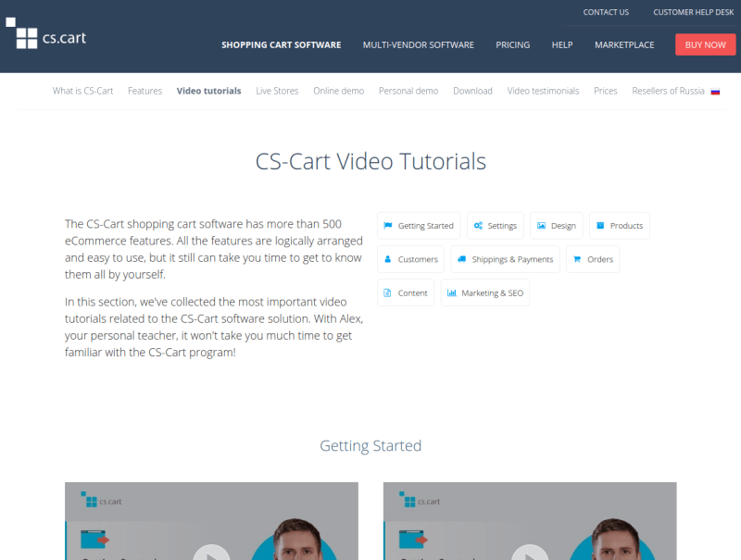The width and height of the screenshot is (741, 560).
Task: Open the Customer Help Desk link
Action: pyautogui.click(x=694, y=12)
